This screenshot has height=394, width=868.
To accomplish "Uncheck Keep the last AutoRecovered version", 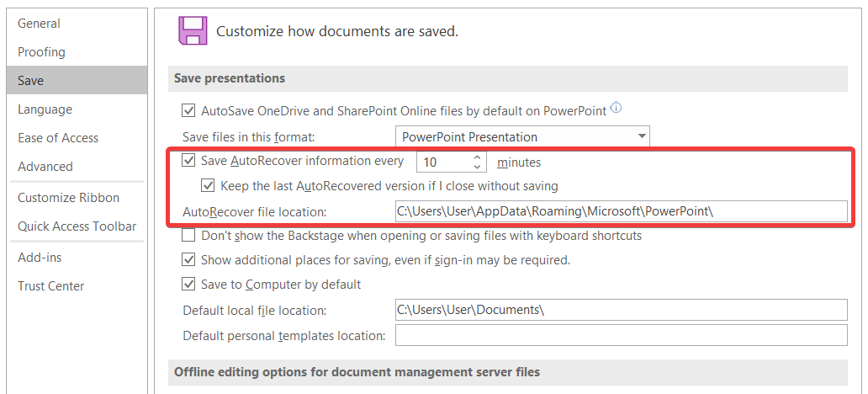I will pyautogui.click(x=208, y=186).
